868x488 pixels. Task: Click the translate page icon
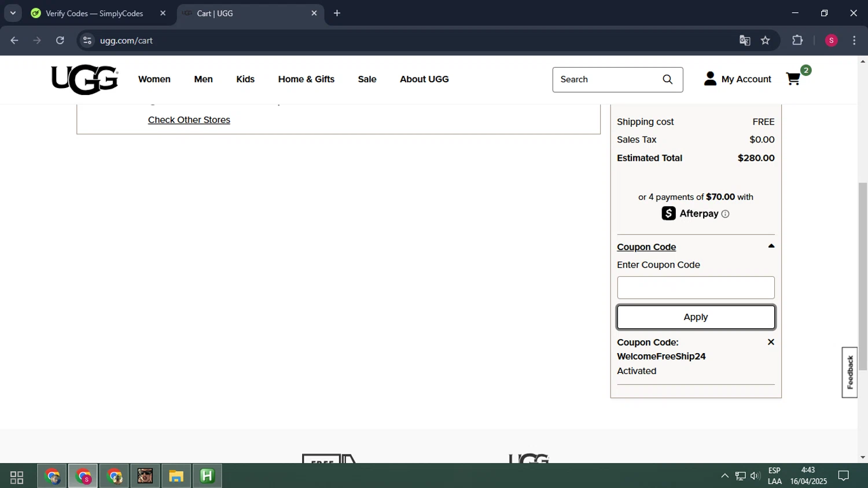coord(745,41)
